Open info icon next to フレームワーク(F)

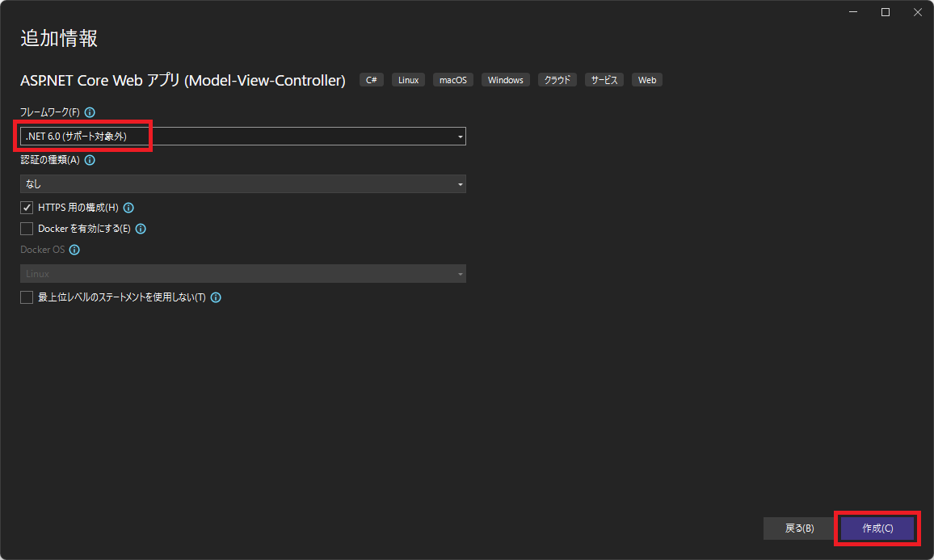coord(90,112)
